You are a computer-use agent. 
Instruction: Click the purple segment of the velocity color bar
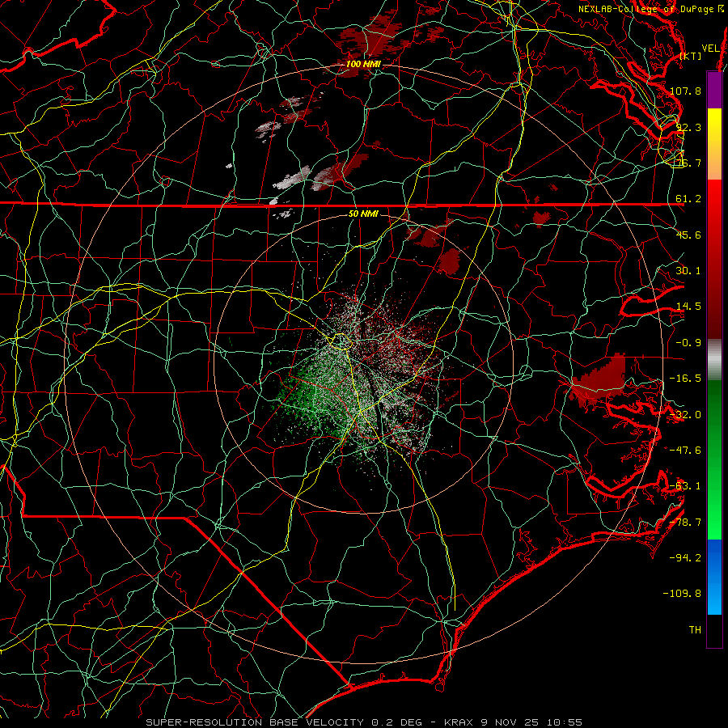714,90
